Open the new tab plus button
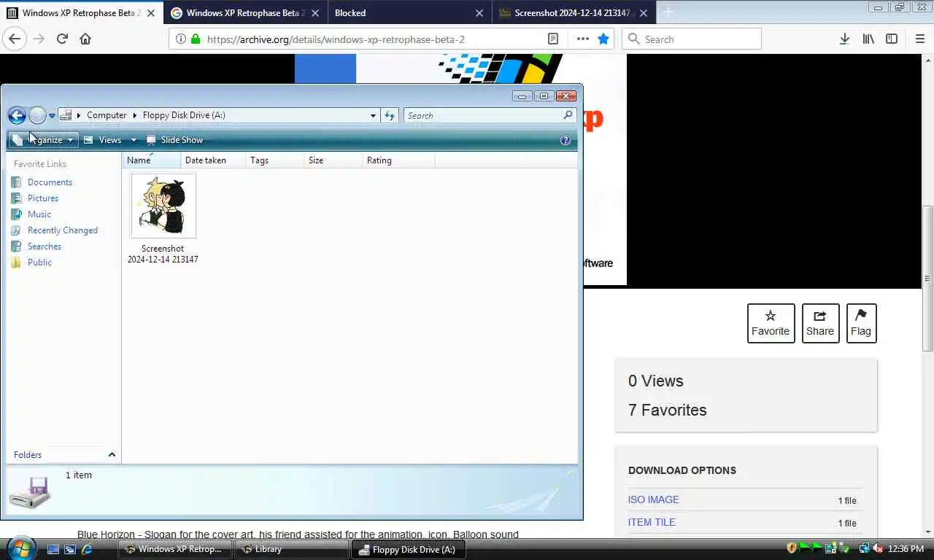 (x=668, y=12)
